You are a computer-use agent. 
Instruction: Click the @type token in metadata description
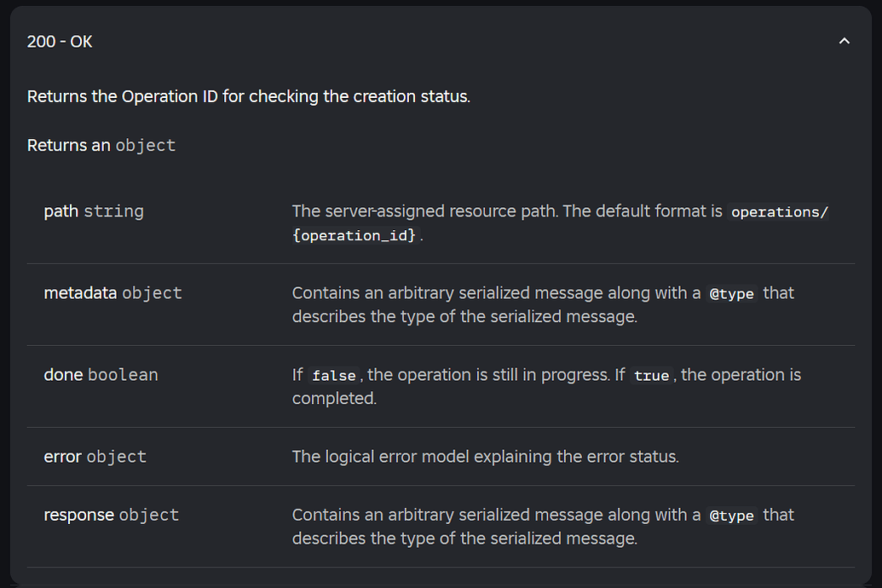point(733,293)
